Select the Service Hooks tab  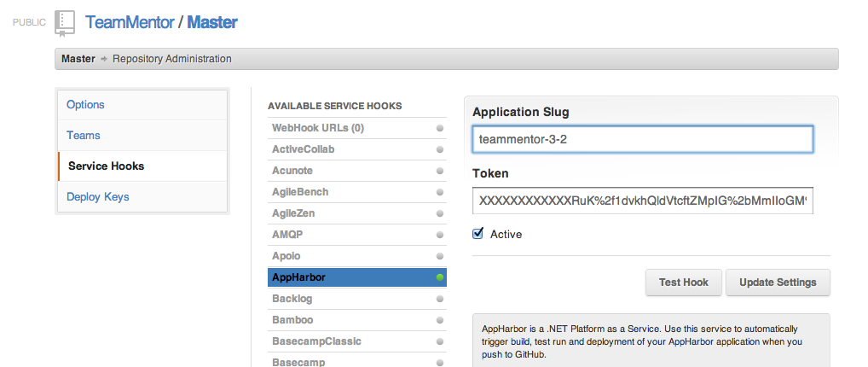107,166
